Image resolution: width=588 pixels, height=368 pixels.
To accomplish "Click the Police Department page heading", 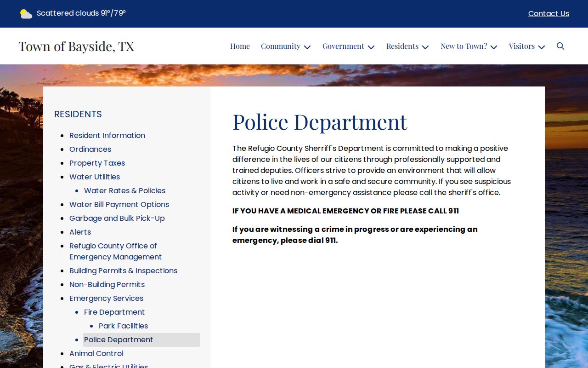I will pos(320,122).
